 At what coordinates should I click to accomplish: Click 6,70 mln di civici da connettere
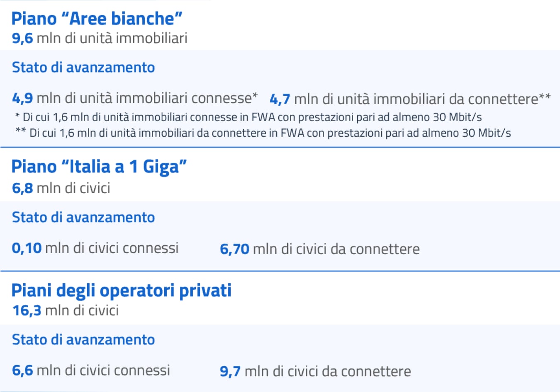point(320,249)
